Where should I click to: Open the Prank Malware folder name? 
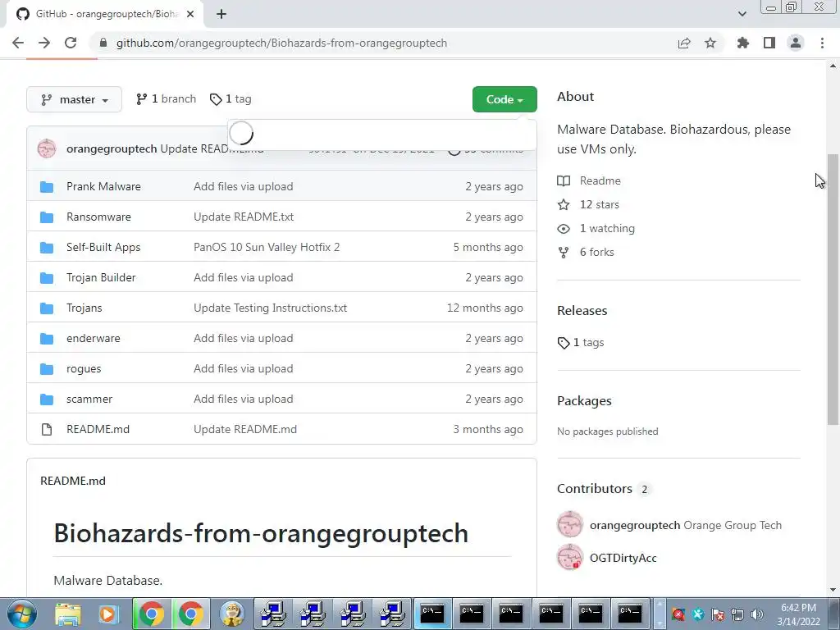point(103,186)
